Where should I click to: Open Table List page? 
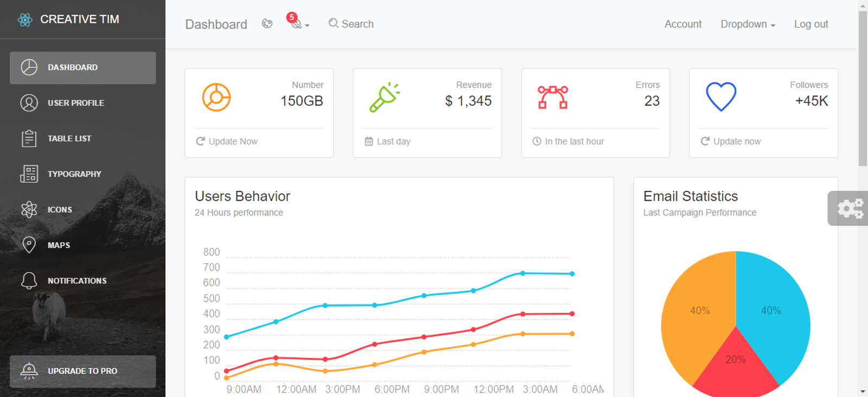82,138
